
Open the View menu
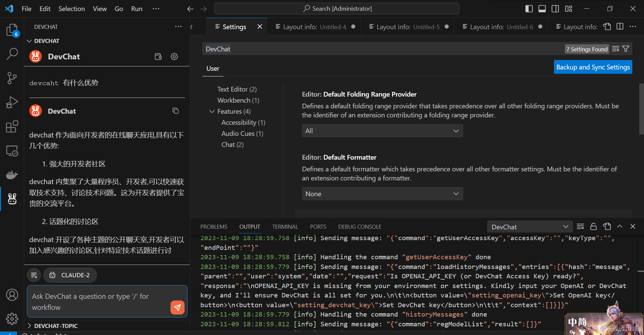pos(100,9)
